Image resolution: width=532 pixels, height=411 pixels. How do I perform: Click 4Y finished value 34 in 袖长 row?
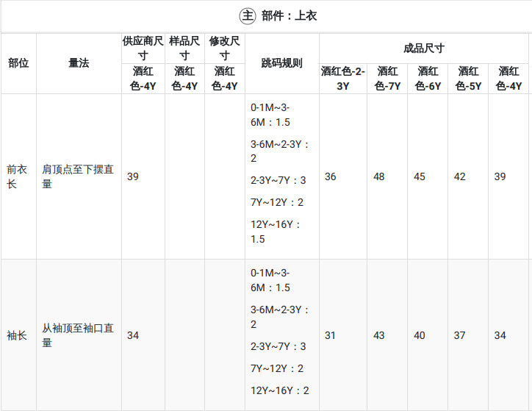(500, 335)
